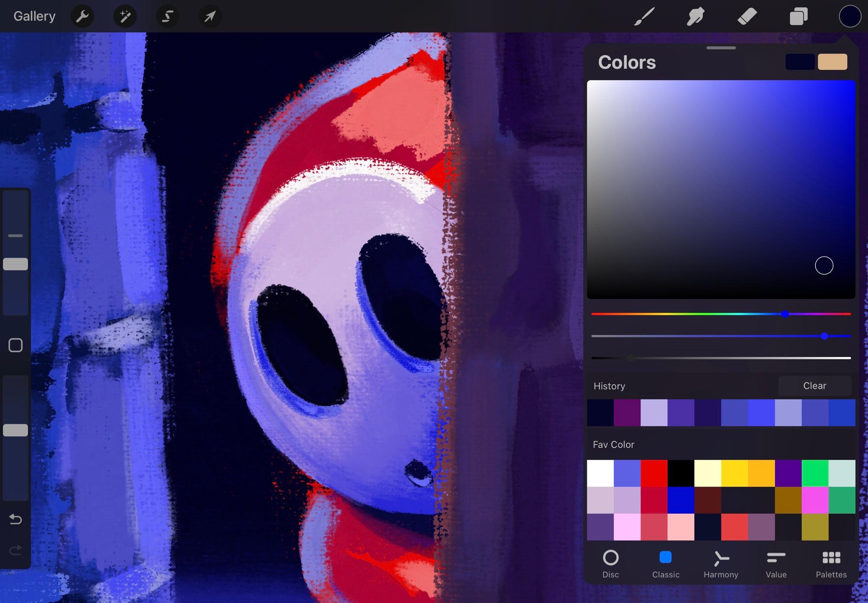Image resolution: width=868 pixels, height=603 pixels.
Task: Pick the bright red Fav Color swatch
Action: (654, 473)
